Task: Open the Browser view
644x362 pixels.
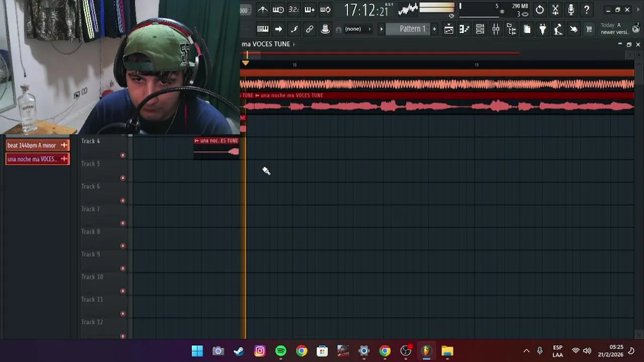Action: pyautogui.click(x=511, y=29)
